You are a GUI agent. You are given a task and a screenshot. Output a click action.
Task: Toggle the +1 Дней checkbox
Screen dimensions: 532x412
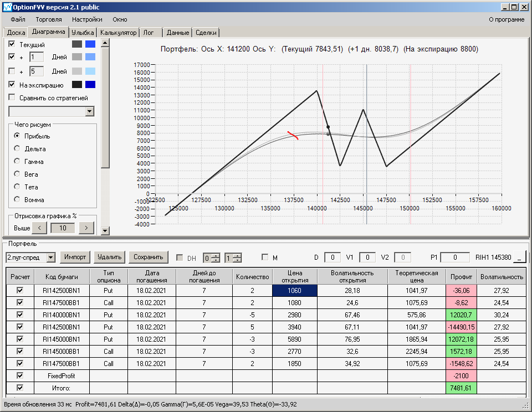pos(12,56)
